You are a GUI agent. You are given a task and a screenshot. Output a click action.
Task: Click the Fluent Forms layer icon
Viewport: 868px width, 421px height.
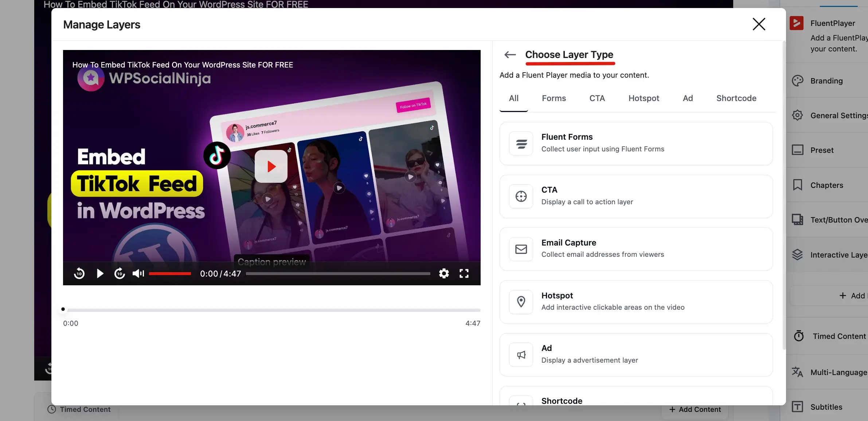click(x=521, y=144)
